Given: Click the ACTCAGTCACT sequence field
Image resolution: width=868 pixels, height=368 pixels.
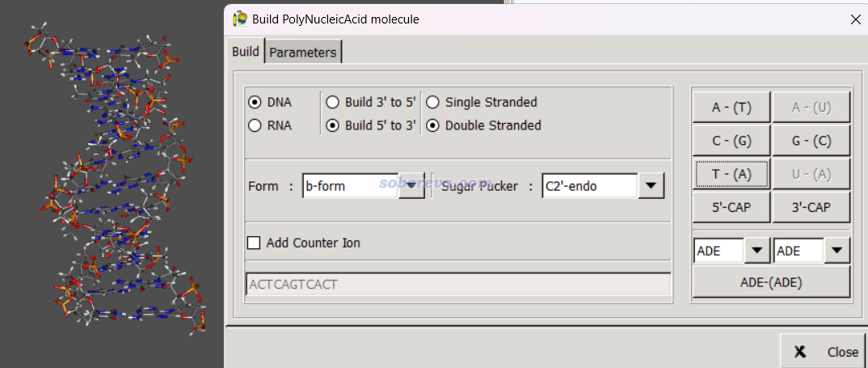Looking at the screenshot, I should coord(457,285).
